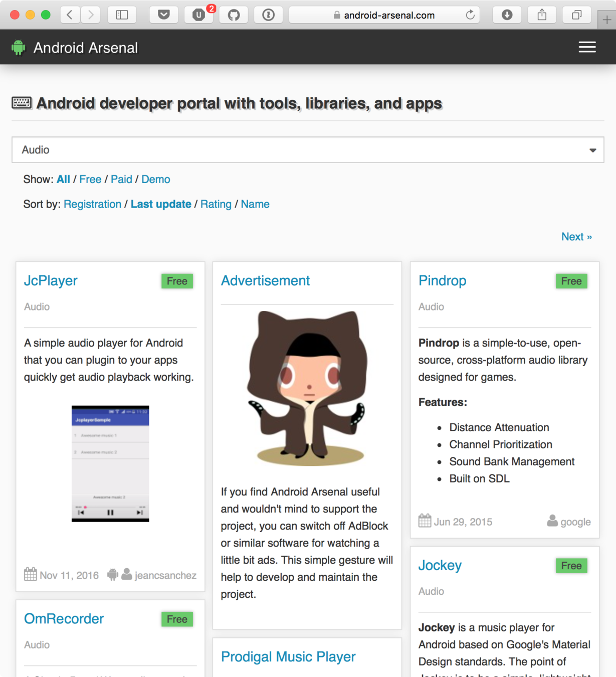Open the JcPlayer project title

[x=51, y=281]
